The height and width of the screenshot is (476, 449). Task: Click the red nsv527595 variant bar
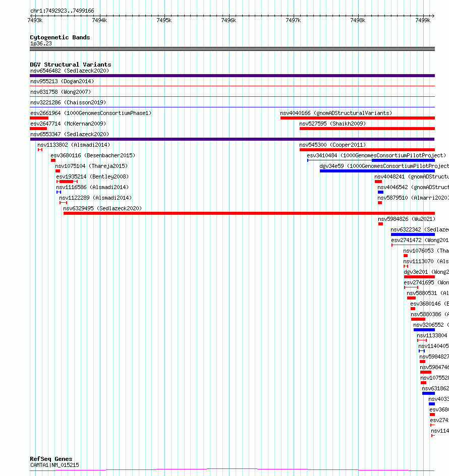pos(367,129)
